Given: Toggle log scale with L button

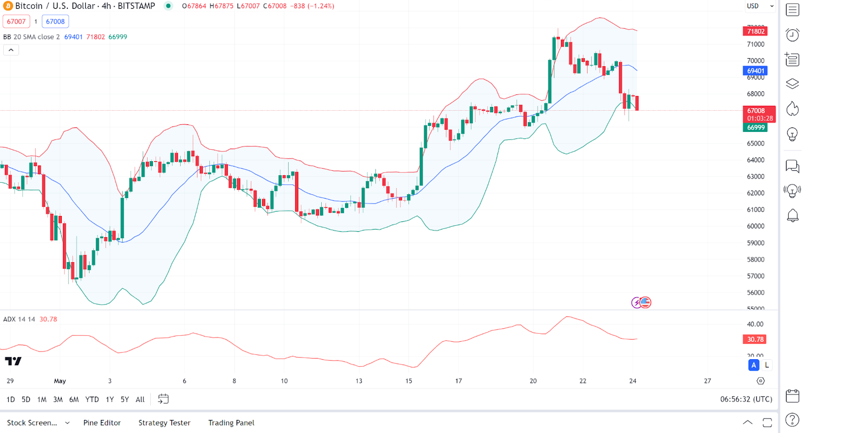Looking at the screenshot, I should point(767,365).
